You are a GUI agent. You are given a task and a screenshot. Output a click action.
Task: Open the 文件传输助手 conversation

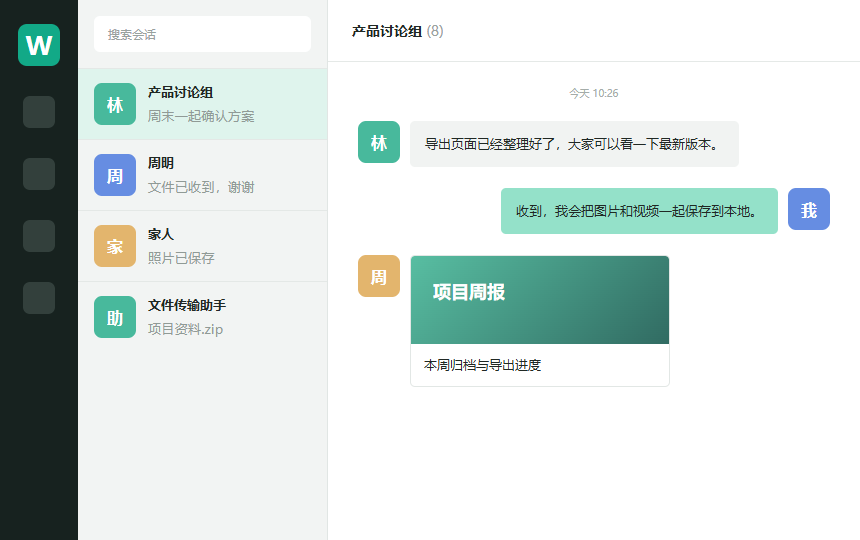pos(203,317)
